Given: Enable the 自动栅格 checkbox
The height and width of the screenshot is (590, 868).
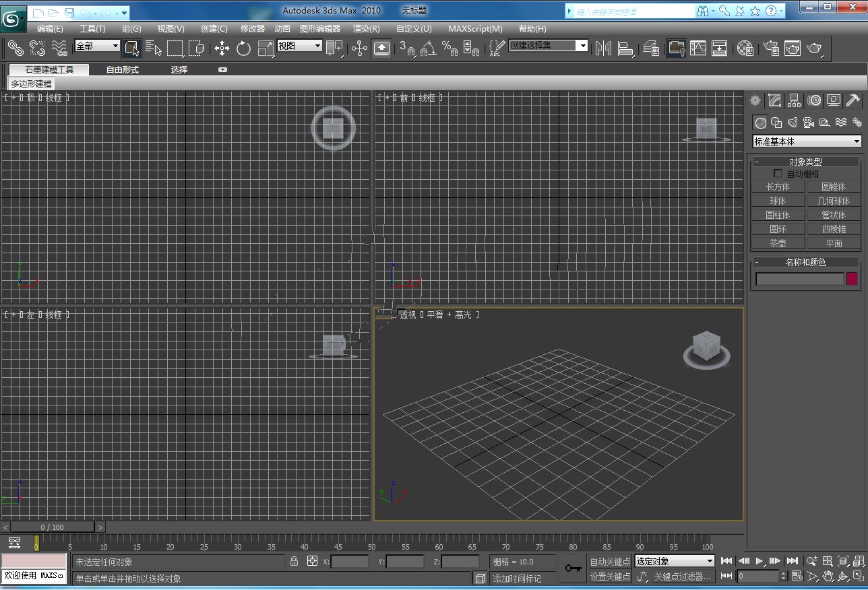Looking at the screenshot, I should click(x=778, y=173).
